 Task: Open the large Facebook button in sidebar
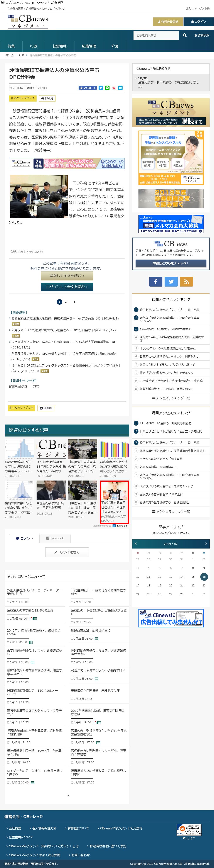(x=156, y=281)
